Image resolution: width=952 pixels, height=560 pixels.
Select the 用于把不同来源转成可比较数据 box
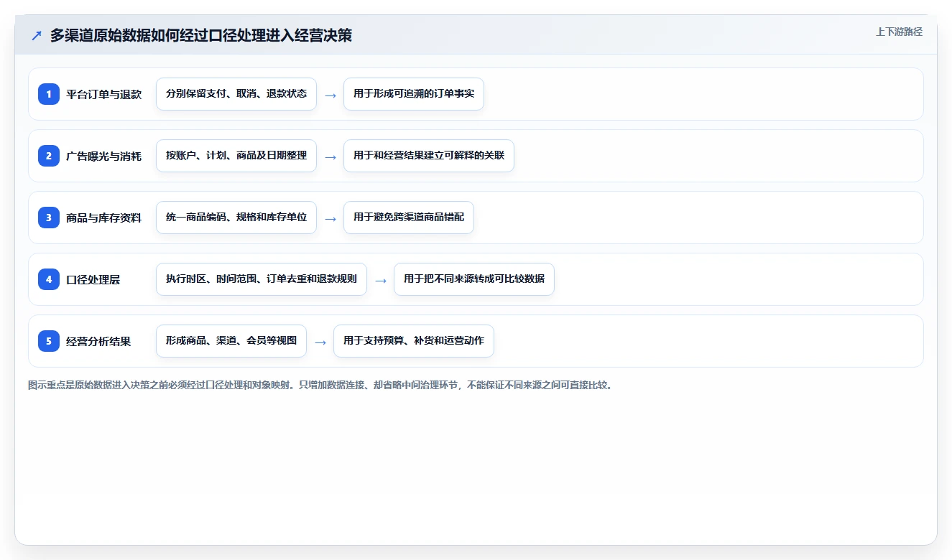[x=474, y=279]
